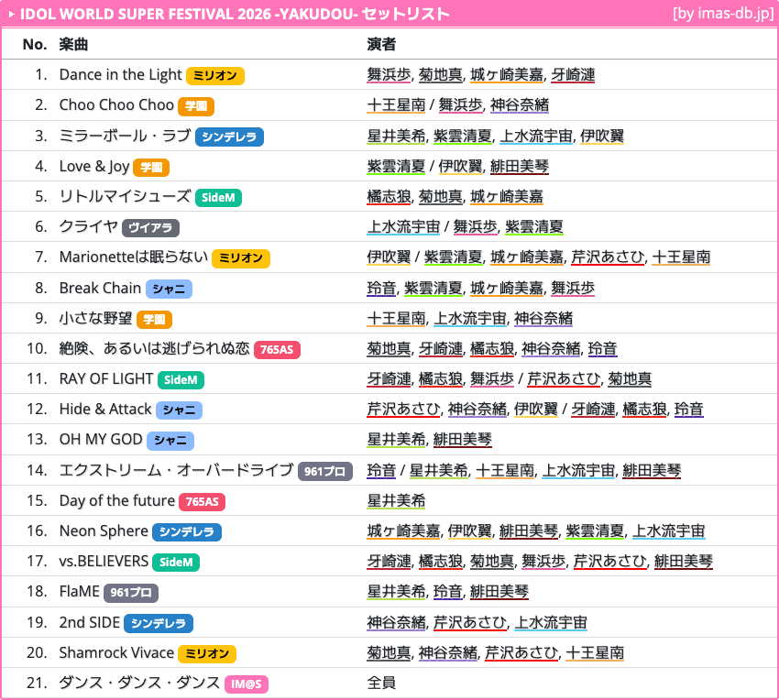Open 十王星南 in the Choo Choo Choo row
Viewport: 779px width, 700px height.
click(x=397, y=104)
